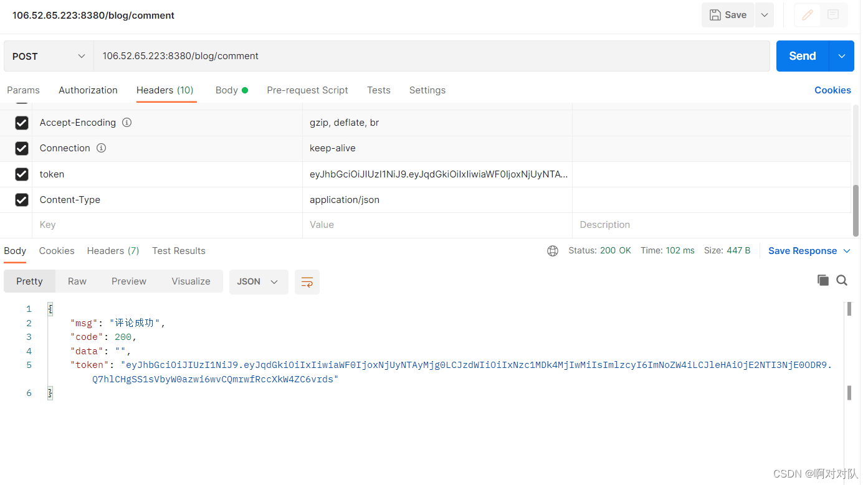
Task: Click the empty Value input cell
Action: click(437, 225)
